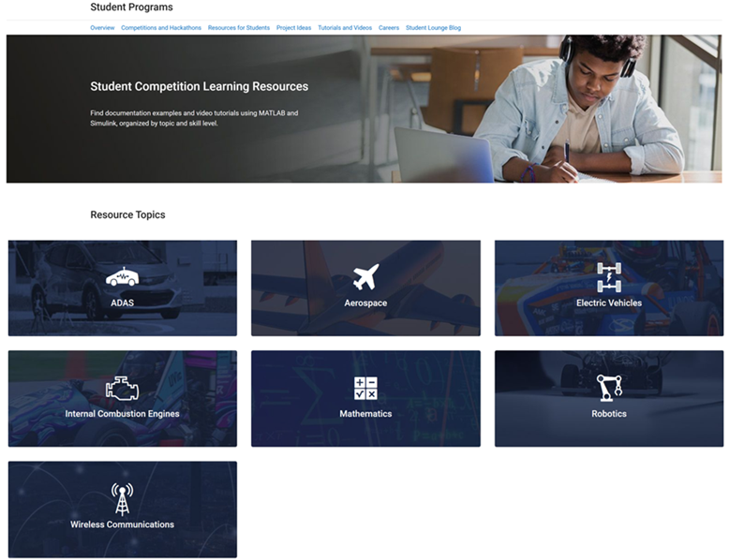The width and height of the screenshot is (729, 560).
Task: Open Resources for Students menu item
Action: click(239, 28)
